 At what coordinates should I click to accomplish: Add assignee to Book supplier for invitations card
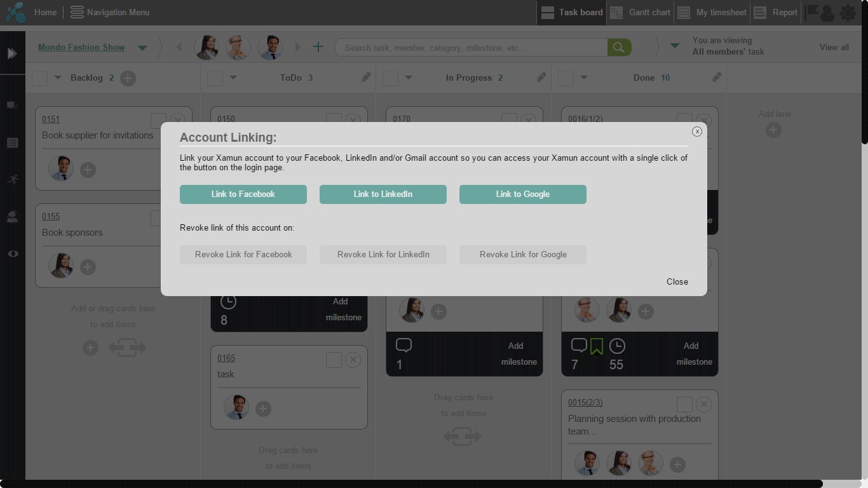pos(88,170)
